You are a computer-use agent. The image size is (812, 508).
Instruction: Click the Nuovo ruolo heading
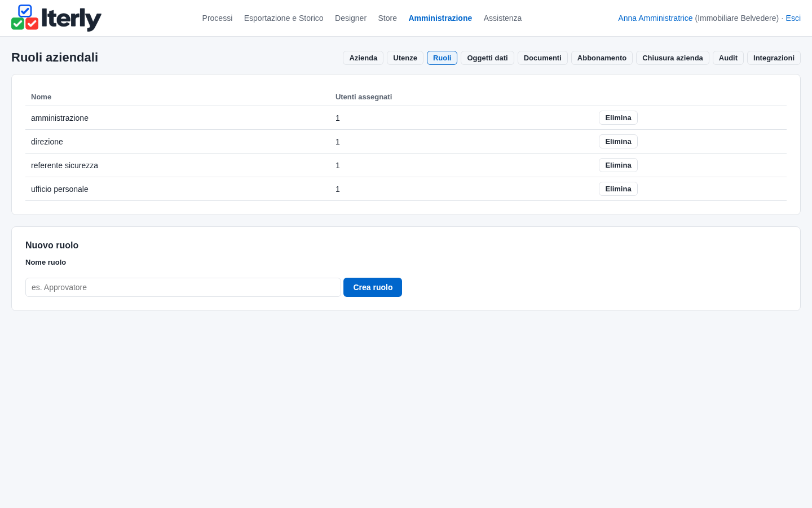(52, 245)
